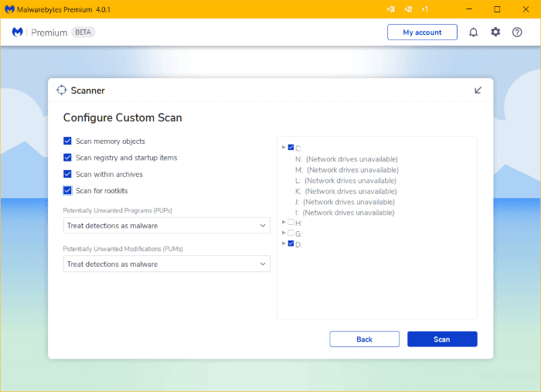Uncheck Scan within archives
This screenshot has height=392, width=541.
click(x=67, y=174)
